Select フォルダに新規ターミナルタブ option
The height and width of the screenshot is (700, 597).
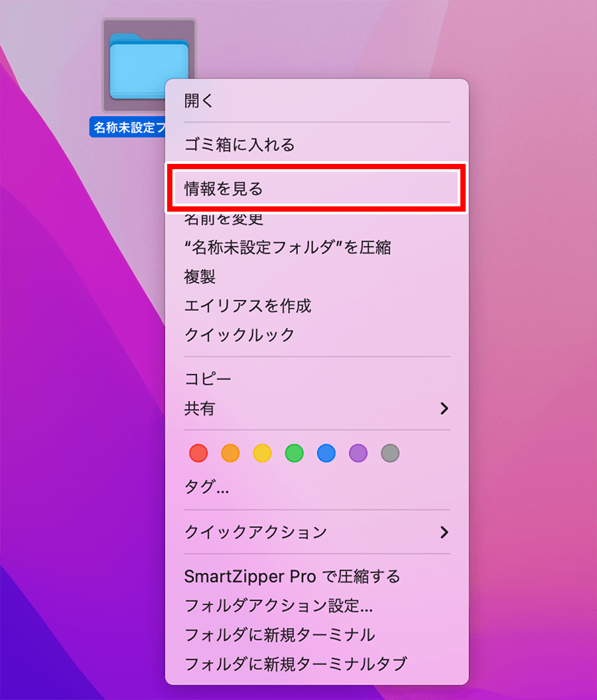[x=295, y=664]
